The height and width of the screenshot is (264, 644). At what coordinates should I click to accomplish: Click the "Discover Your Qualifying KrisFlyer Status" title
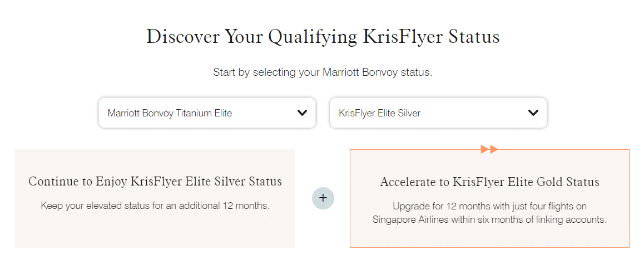click(x=323, y=37)
